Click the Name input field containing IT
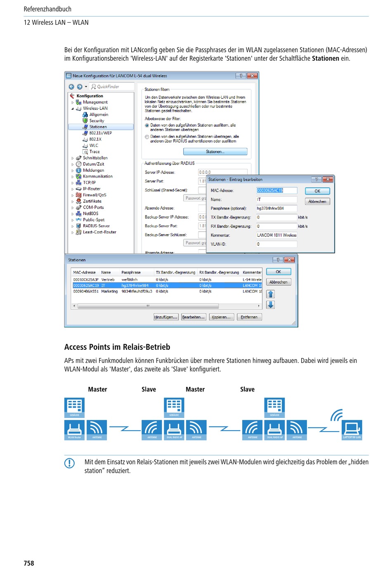Image resolution: width=392 pixels, height=569 pixels. coord(276,199)
